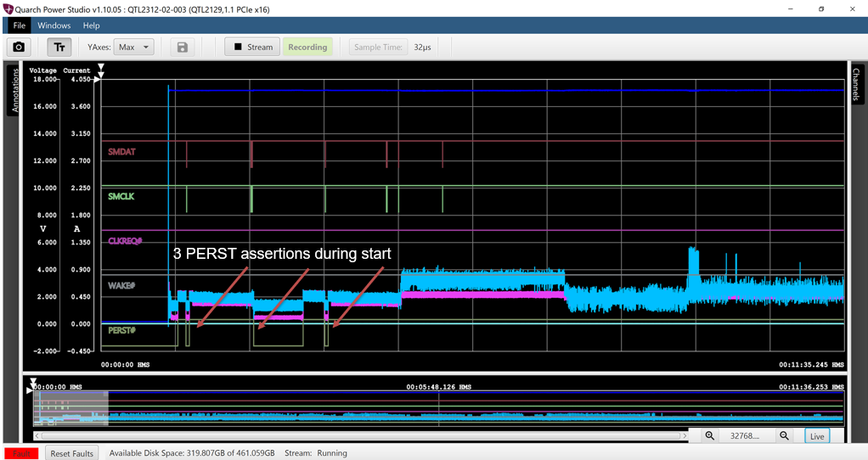The image size is (868, 460).
Task: Expand the Channels side panel
Action: (x=856, y=85)
